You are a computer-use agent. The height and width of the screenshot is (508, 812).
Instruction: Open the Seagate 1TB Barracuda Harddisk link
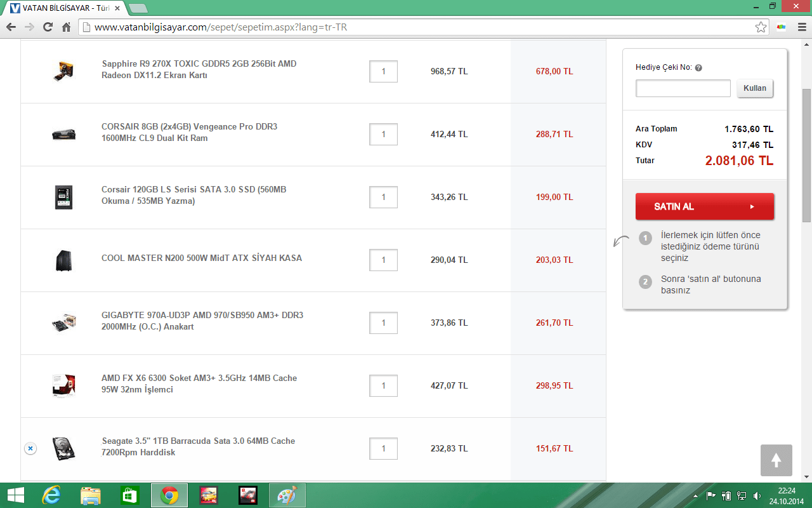199,446
